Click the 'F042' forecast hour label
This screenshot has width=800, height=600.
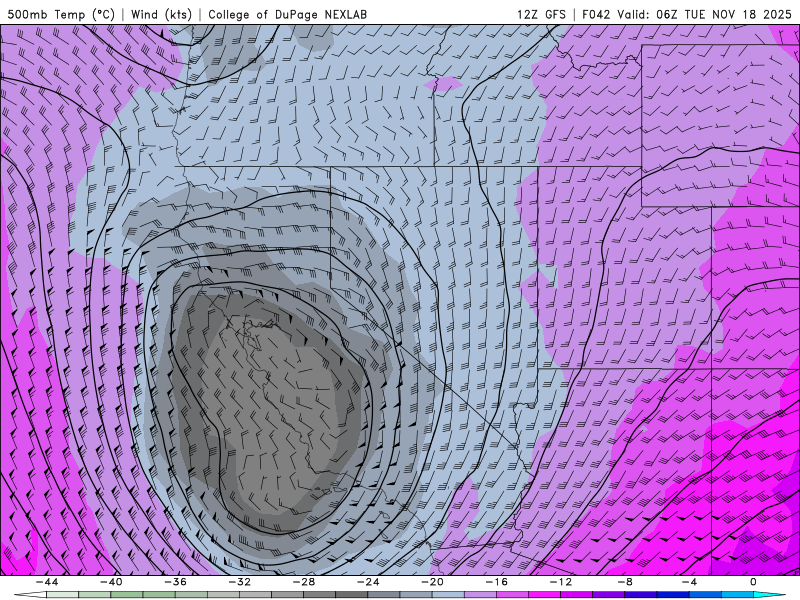596,14
